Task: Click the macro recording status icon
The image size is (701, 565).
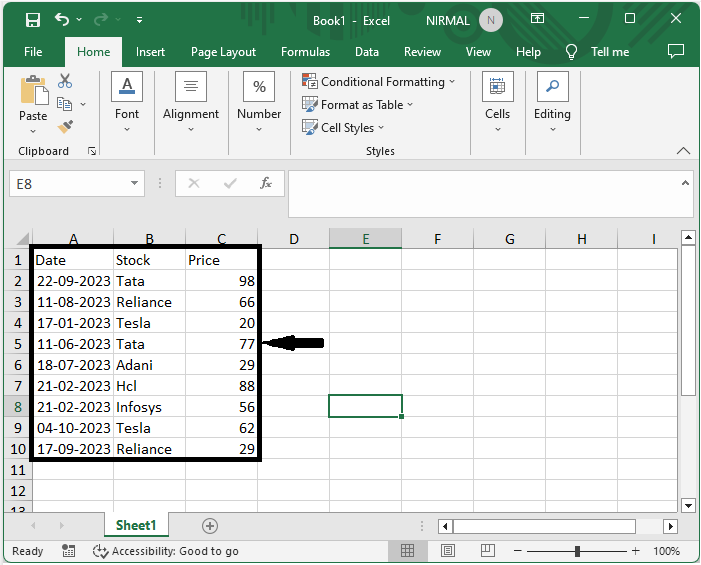Action: click(68, 551)
